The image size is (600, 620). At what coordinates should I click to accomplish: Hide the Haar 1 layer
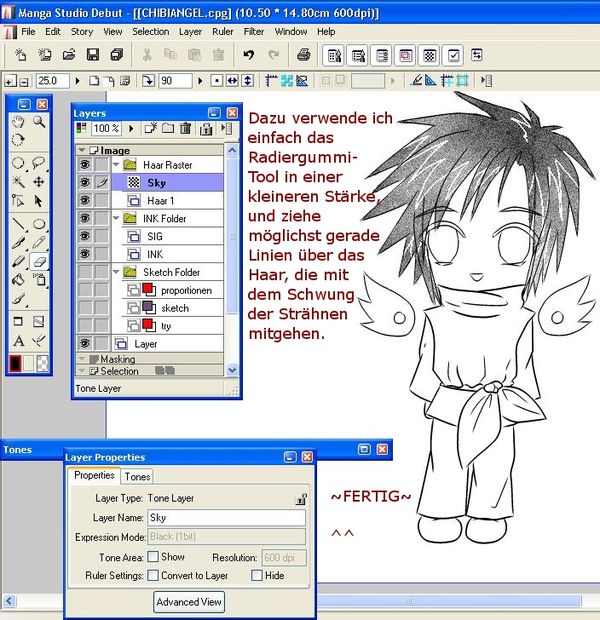point(85,200)
